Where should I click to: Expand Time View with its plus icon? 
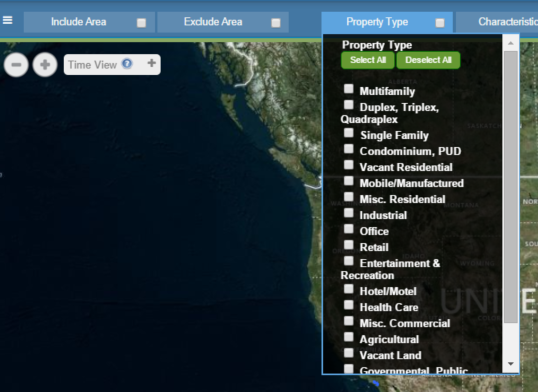coord(151,63)
